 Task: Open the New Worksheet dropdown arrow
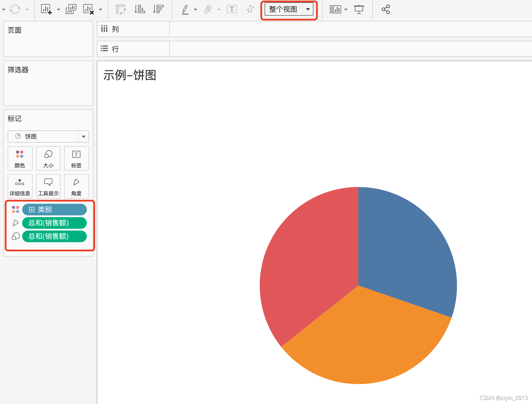59,10
